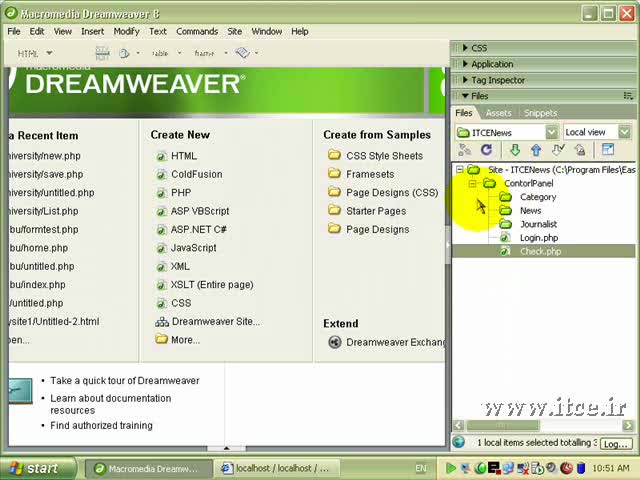This screenshot has height=480, width=640.
Task: Click the quick tour thumbnail image
Action: coord(20,391)
